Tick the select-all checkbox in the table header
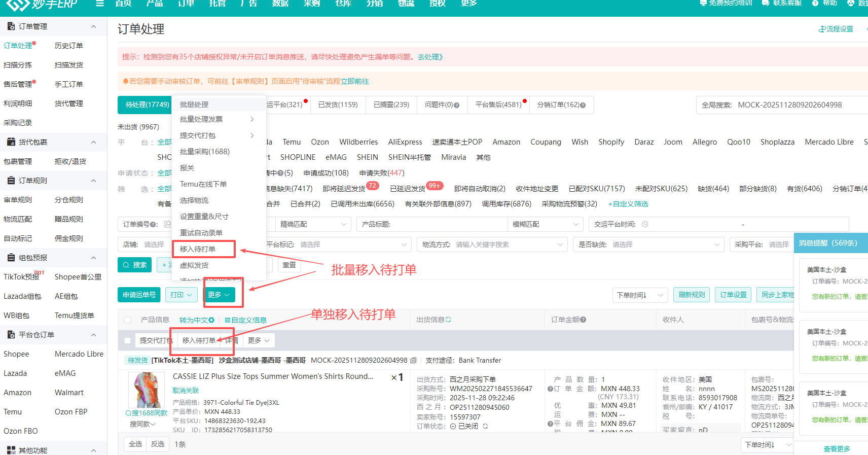 [x=128, y=320]
